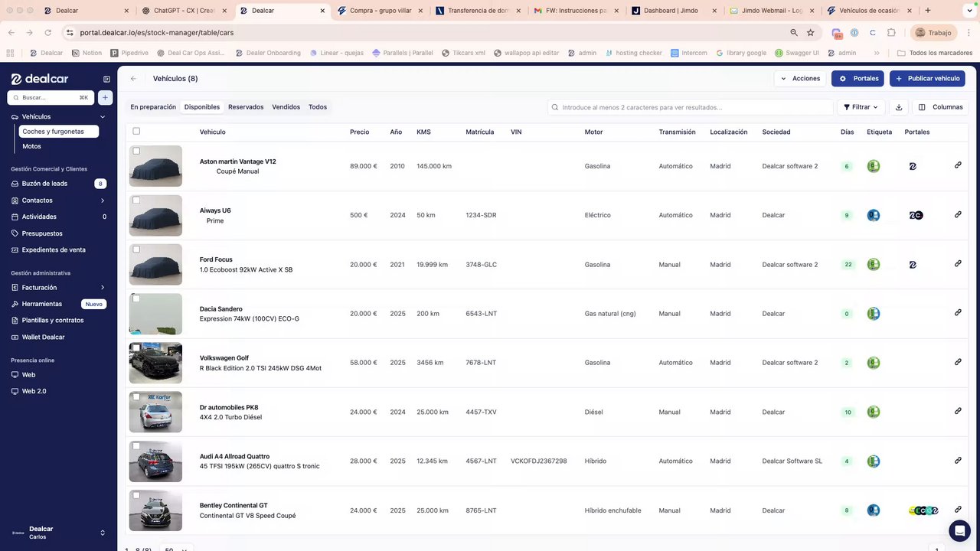This screenshot has height=551, width=980.
Task: Collapse the Vehículos sidebar section
Action: tap(103, 117)
